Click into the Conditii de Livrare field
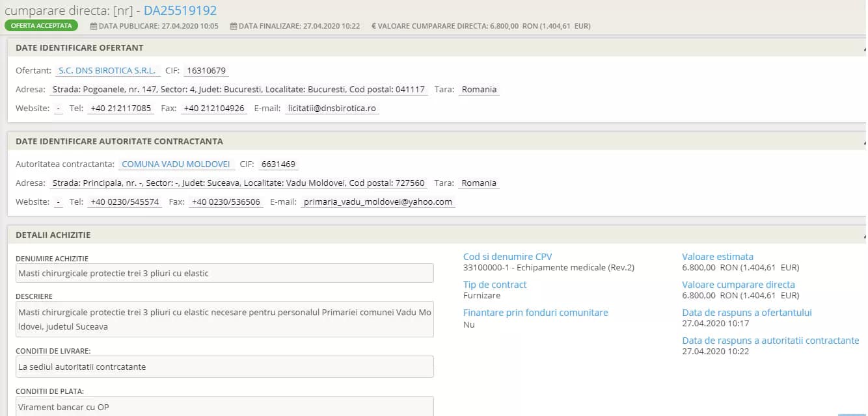 (x=224, y=367)
